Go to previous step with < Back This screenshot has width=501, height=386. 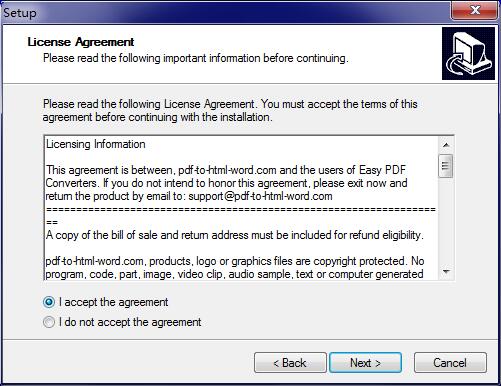(x=290, y=363)
